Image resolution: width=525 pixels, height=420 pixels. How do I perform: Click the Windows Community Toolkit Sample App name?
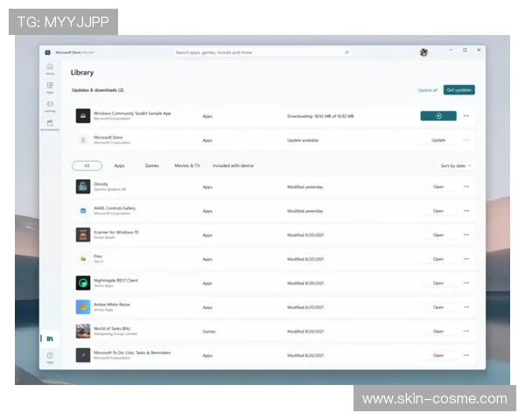tap(132, 113)
